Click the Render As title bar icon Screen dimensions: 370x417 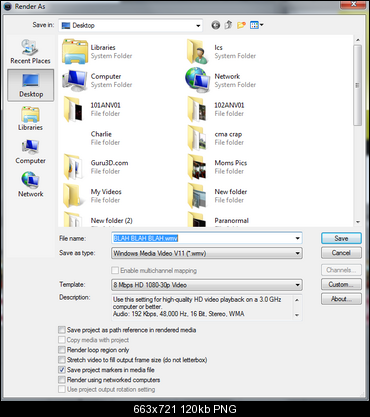tap(7, 6)
